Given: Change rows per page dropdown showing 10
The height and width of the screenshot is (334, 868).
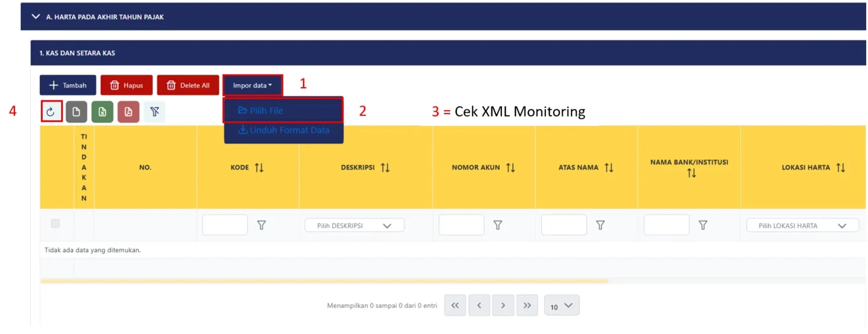Looking at the screenshot, I should coord(561,306).
